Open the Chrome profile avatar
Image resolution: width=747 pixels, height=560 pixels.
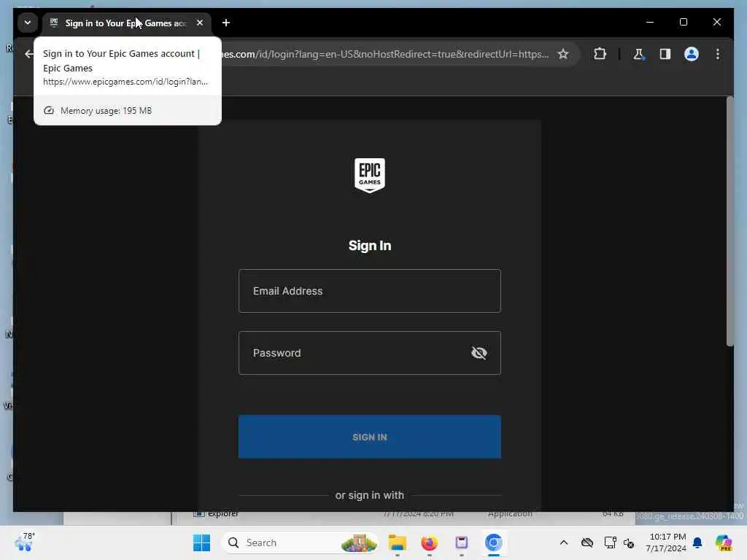pos(692,54)
